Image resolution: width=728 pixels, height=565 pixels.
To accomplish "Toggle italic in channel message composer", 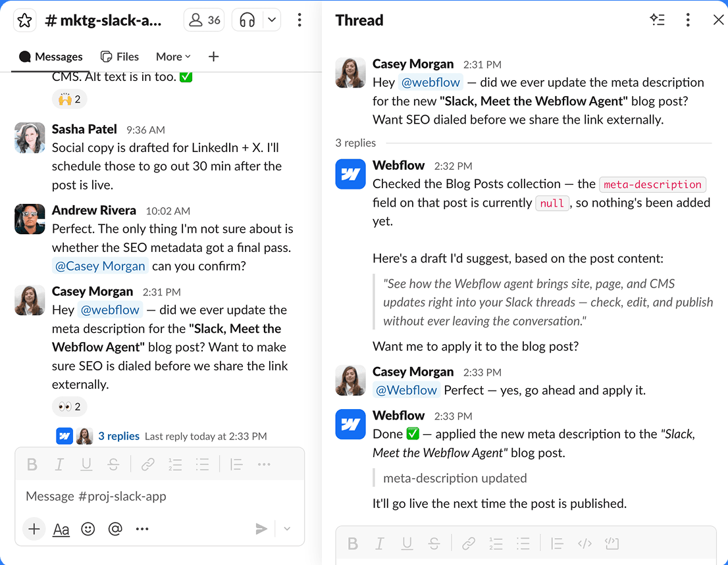I will coord(59,464).
